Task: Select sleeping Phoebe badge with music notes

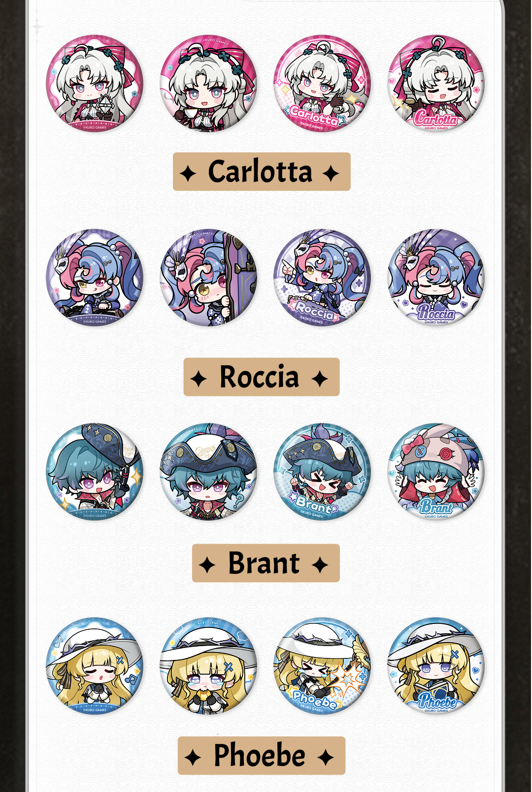Action: coord(95,666)
